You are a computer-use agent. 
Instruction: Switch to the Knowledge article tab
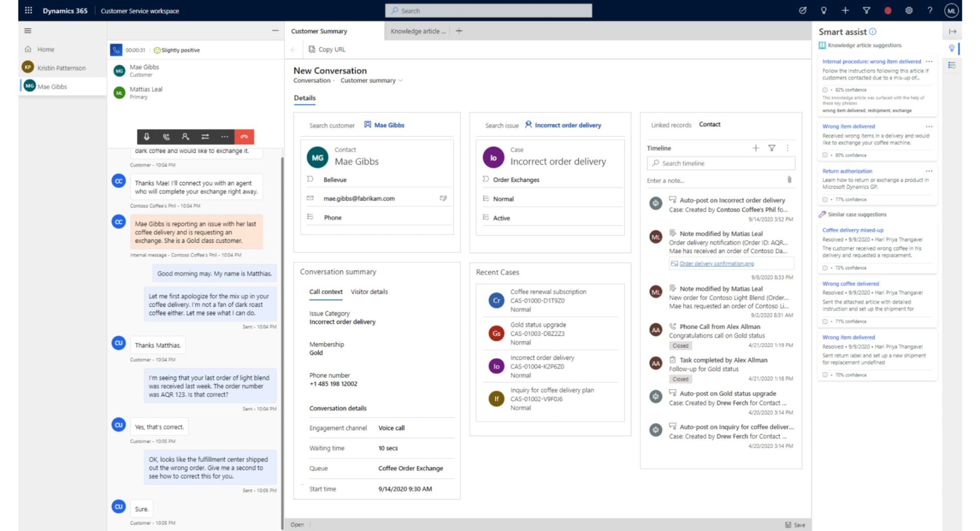click(x=416, y=31)
